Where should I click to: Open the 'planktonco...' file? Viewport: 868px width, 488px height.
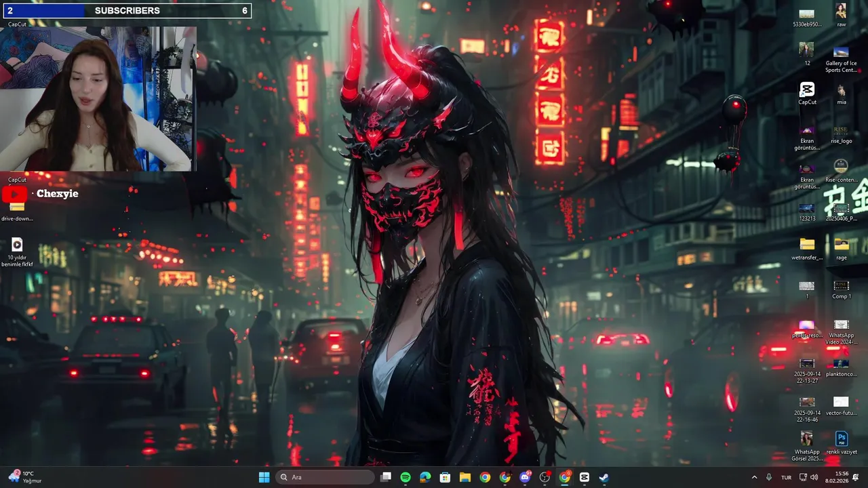point(841,368)
